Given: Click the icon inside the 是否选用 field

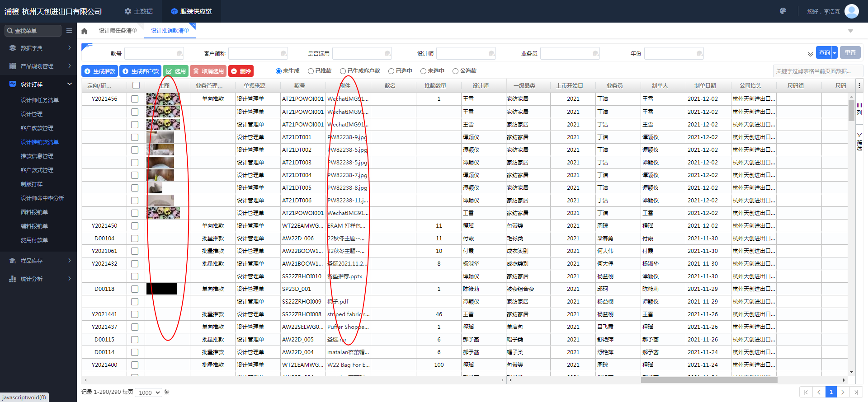Looking at the screenshot, I should coord(387,53).
